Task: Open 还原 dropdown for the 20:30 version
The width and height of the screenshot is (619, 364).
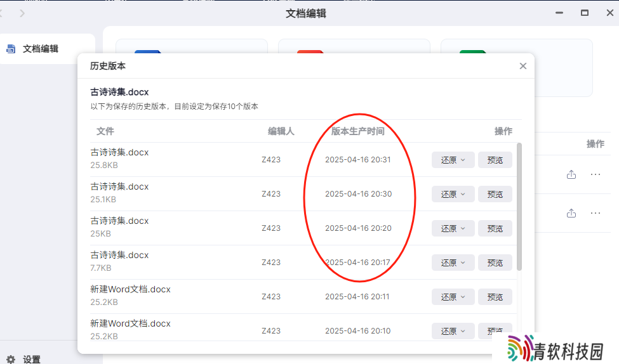Action: tap(453, 194)
